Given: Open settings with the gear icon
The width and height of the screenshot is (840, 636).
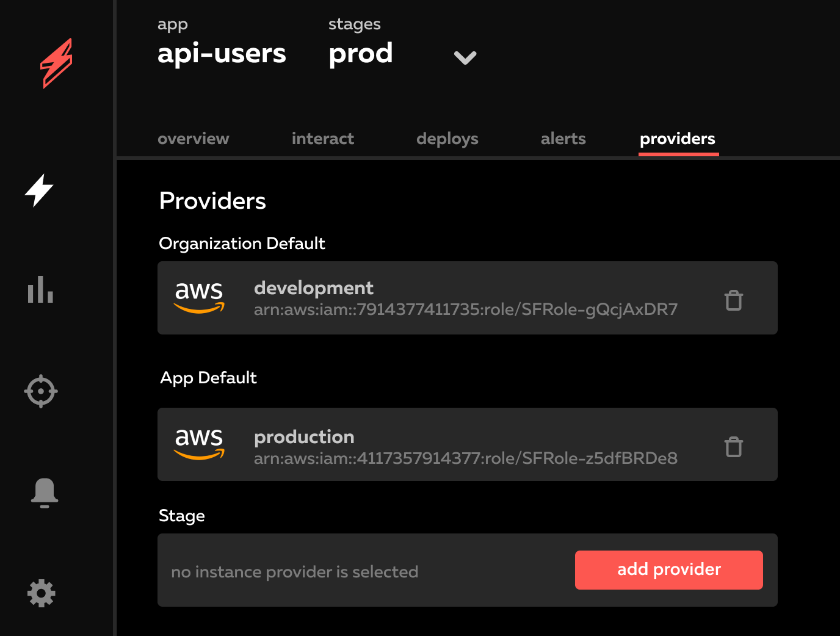Looking at the screenshot, I should [42, 593].
